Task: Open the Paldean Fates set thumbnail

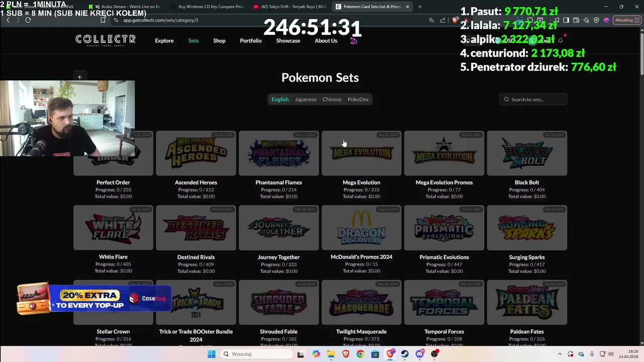Action: pyautogui.click(x=527, y=302)
